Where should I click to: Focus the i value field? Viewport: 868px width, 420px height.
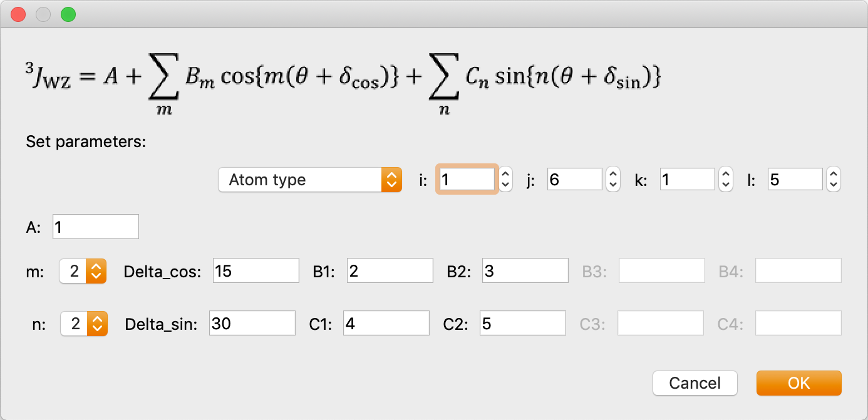pos(467,180)
